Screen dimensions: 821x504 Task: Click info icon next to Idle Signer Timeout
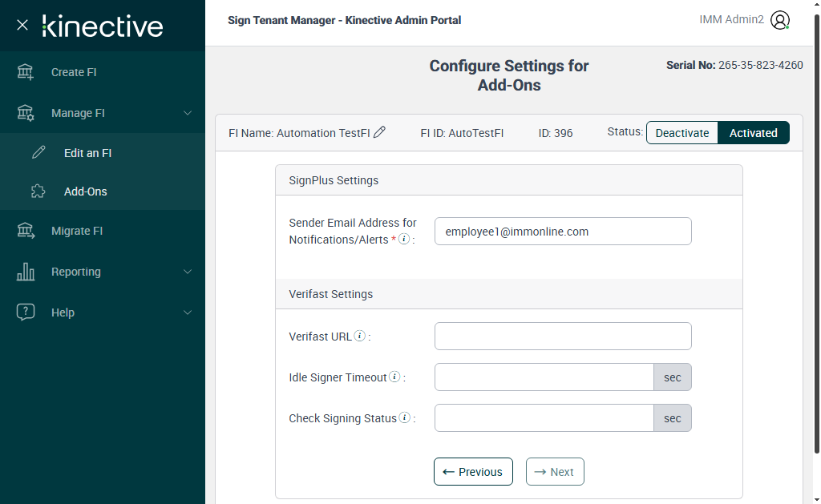(394, 377)
